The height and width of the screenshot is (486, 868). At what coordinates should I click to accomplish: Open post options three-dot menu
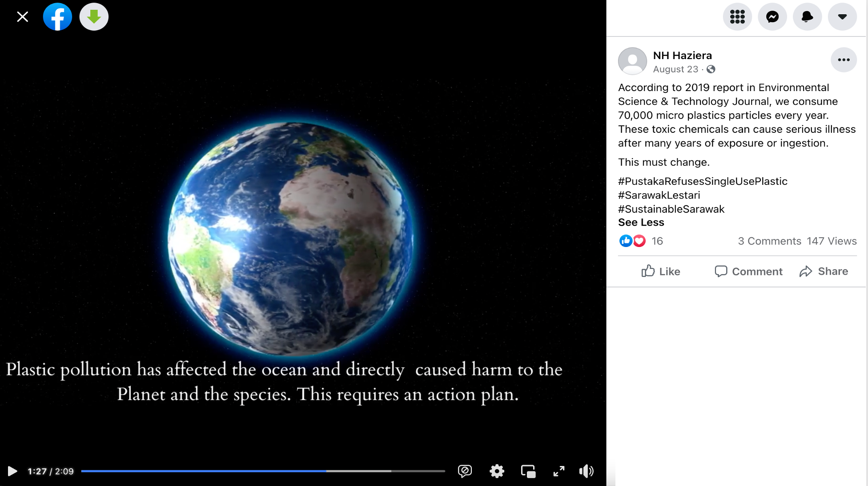point(844,60)
